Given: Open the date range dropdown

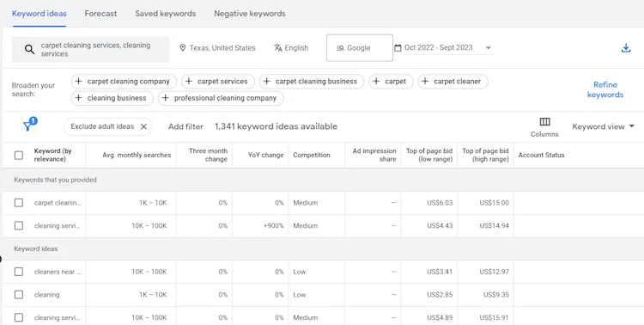Looking at the screenshot, I should point(489,48).
